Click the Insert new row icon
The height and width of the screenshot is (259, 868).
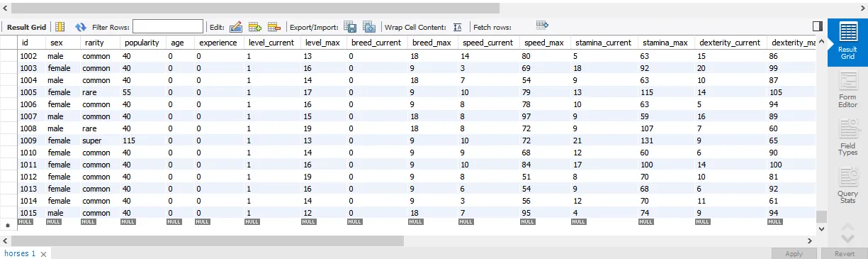(x=255, y=27)
